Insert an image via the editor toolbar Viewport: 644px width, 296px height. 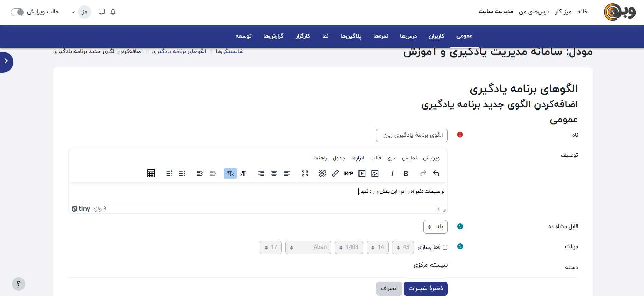pyautogui.click(x=375, y=174)
